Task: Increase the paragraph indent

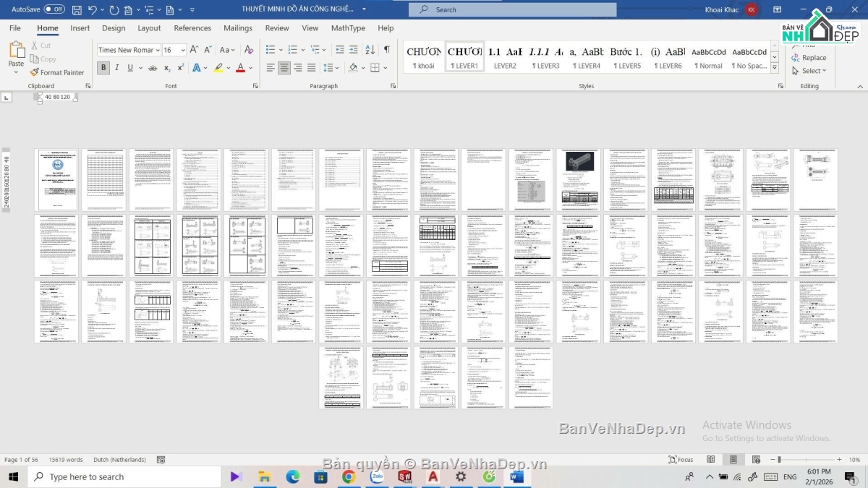Action: pyautogui.click(x=353, y=50)
